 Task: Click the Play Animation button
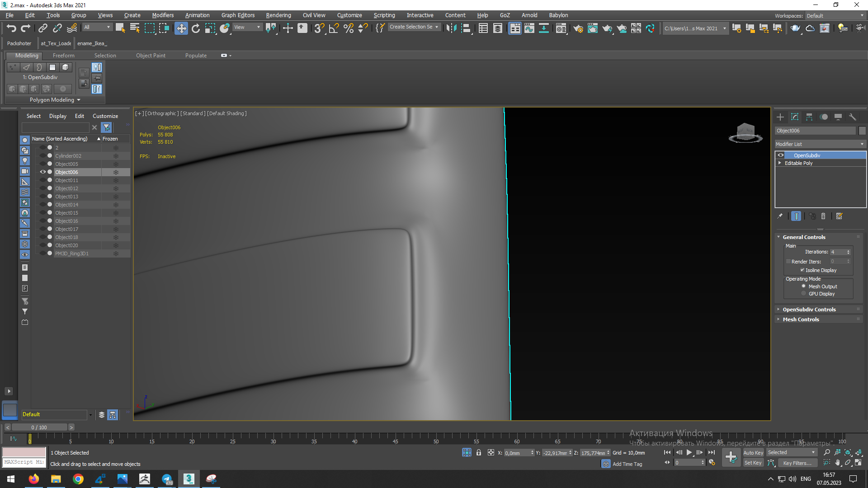(x=689, y=452)
